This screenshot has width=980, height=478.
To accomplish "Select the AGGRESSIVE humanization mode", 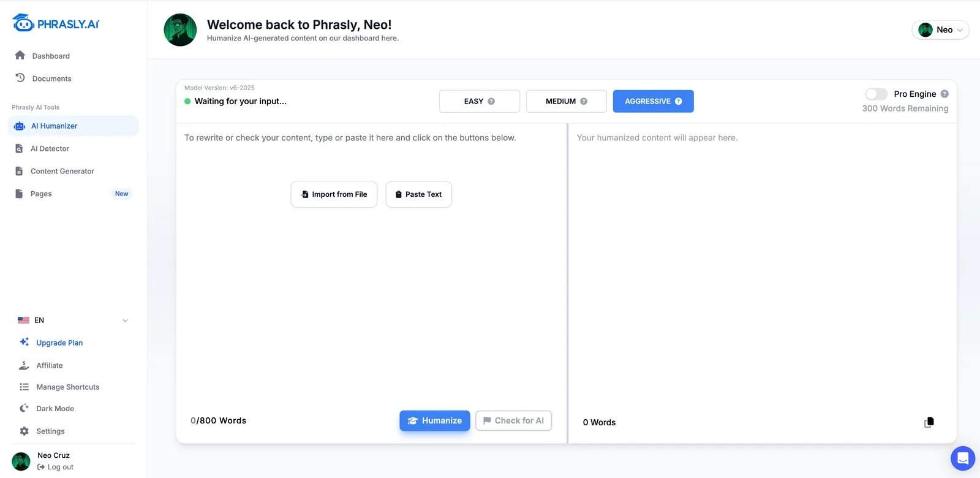I will tap(654, 101).
